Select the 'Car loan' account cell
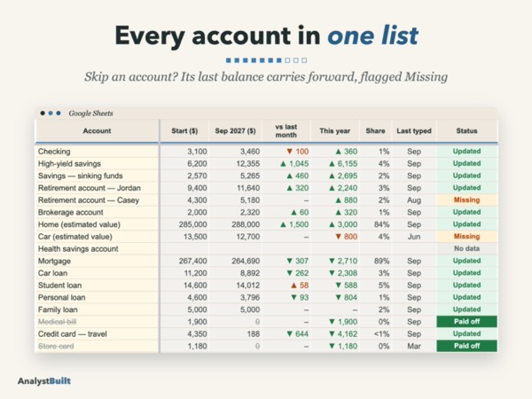The width and height of the screenshot is (532, 399). tap(97, 273)
